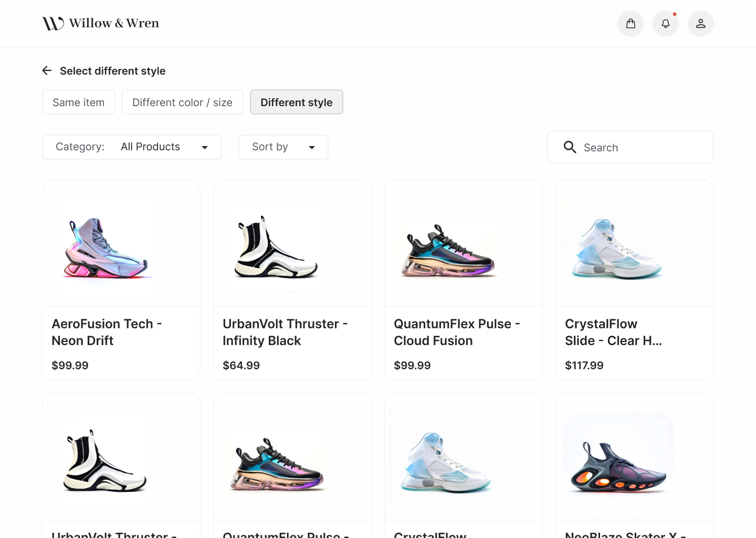Open the Sort by dropdown

point(283,147)
